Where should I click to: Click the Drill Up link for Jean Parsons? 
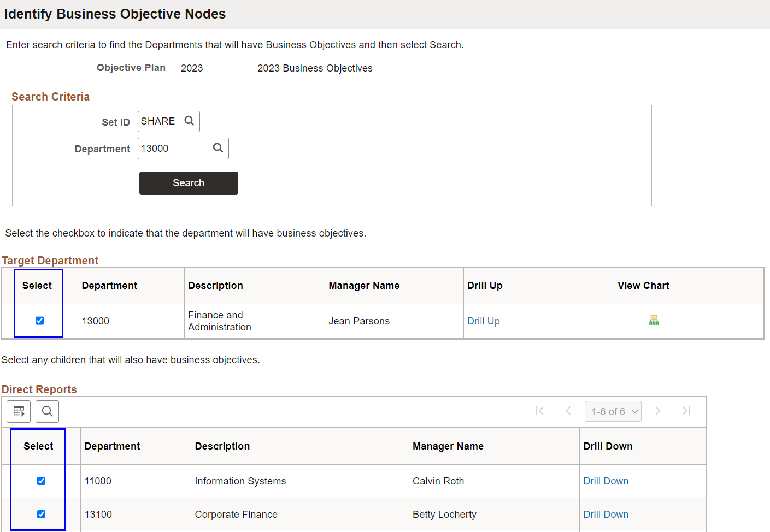point(483,321)
